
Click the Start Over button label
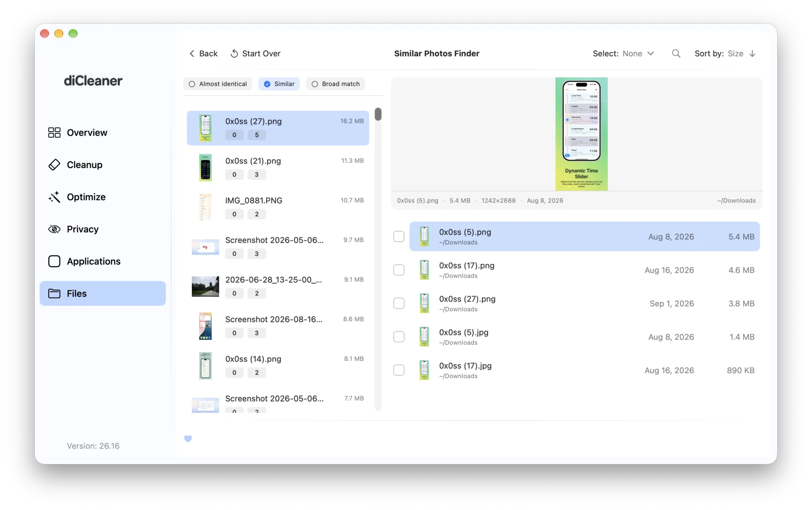[261, 53]
